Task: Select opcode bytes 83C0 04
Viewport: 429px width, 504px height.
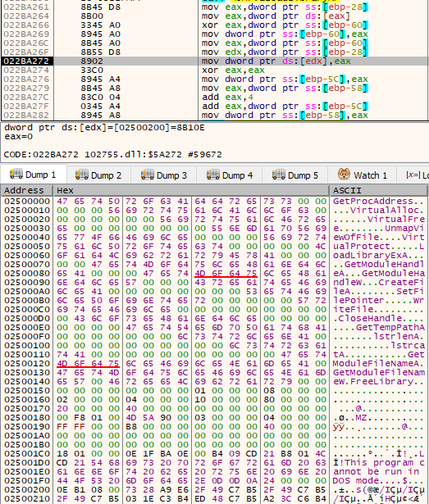Action: tap(100, 97)
